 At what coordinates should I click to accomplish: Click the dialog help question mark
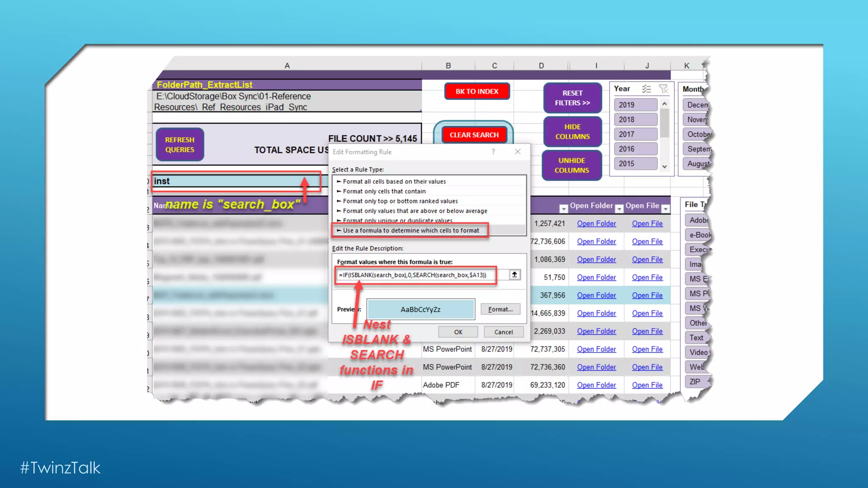493,152
